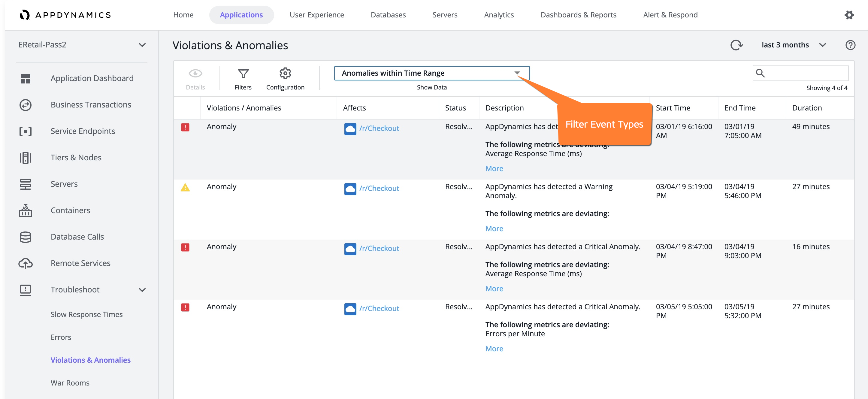Click the Remote Services cloud icon
Viewport: 868px width, 399px height.
pyautogui.click(x=25, y=263)
